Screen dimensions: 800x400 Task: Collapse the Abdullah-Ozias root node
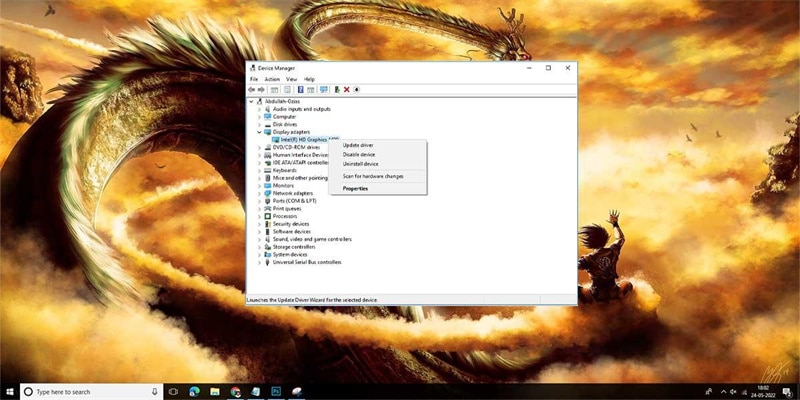point(252,102)
